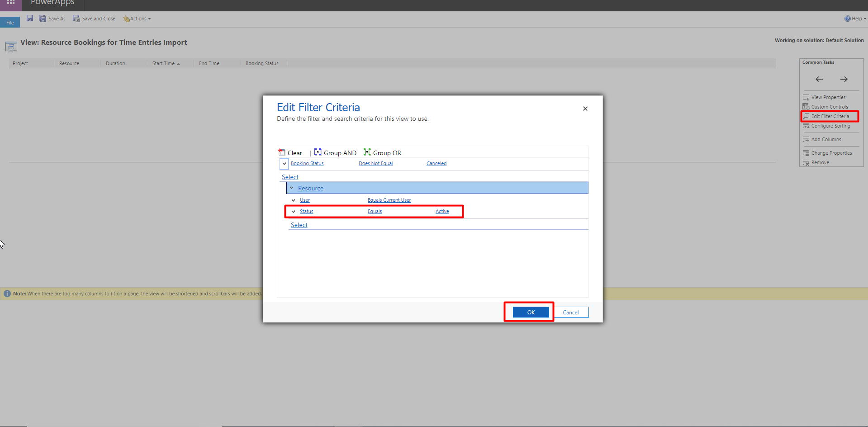
Task: Open the app launcher waffle icon
Action: coord(11,2)
